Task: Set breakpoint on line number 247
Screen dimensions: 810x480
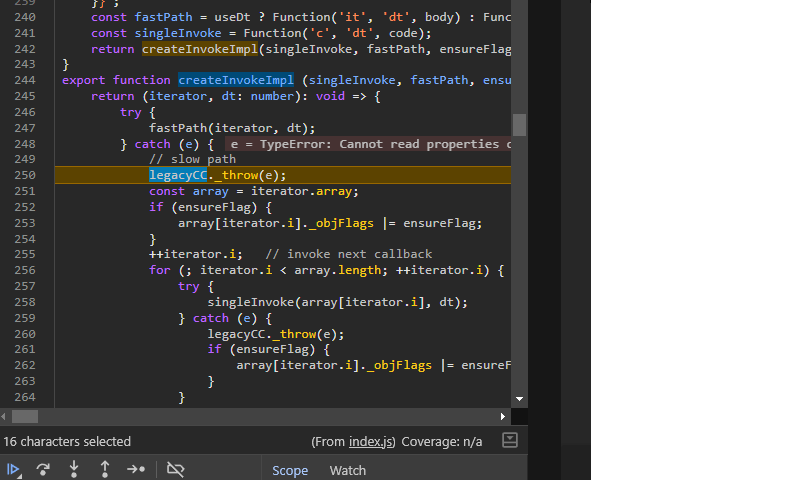Action: pyautogui.click(x=25, y=128)
